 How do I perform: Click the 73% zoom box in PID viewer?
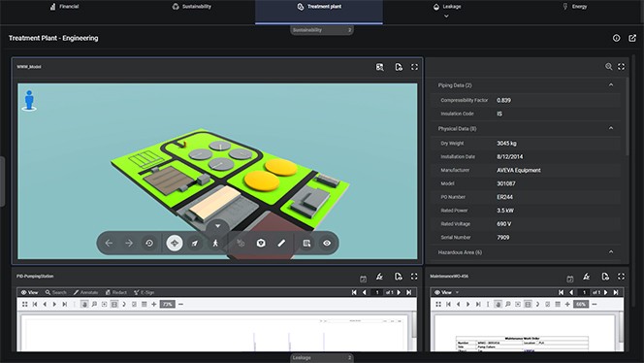(x=168, y=304)
